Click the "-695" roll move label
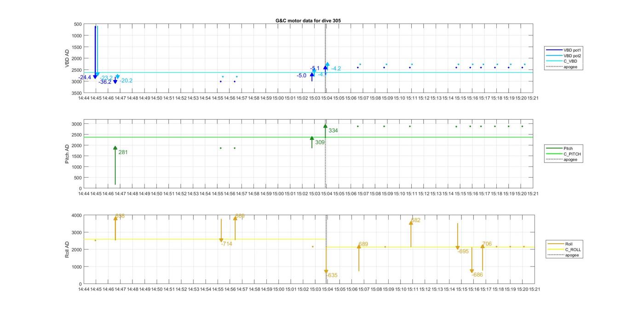 (x=463, y=251)
